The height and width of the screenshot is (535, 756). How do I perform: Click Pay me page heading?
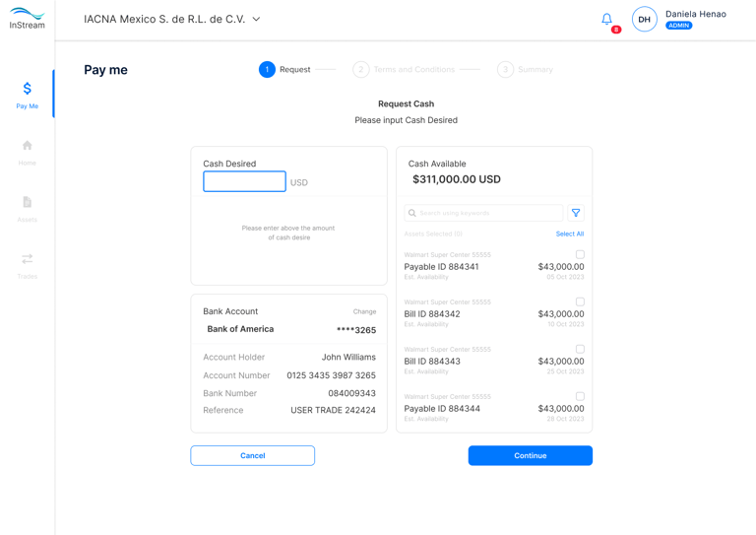point(105,70)
